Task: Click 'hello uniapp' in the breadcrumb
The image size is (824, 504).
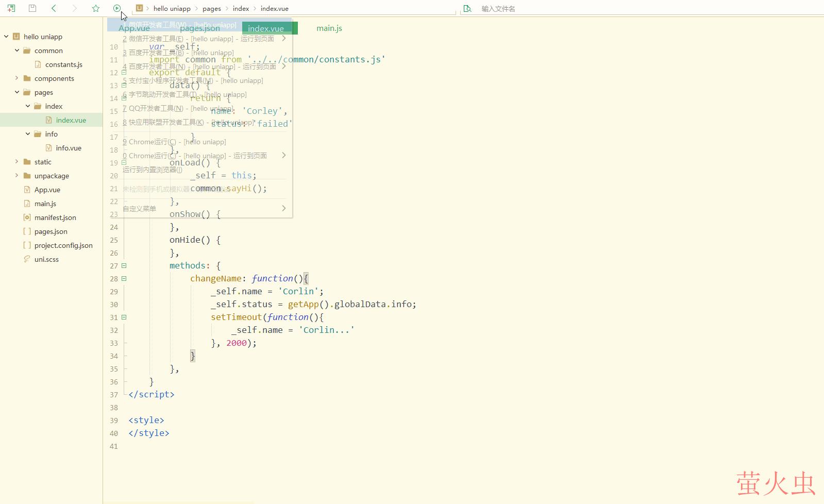Action: coord(172,9)
